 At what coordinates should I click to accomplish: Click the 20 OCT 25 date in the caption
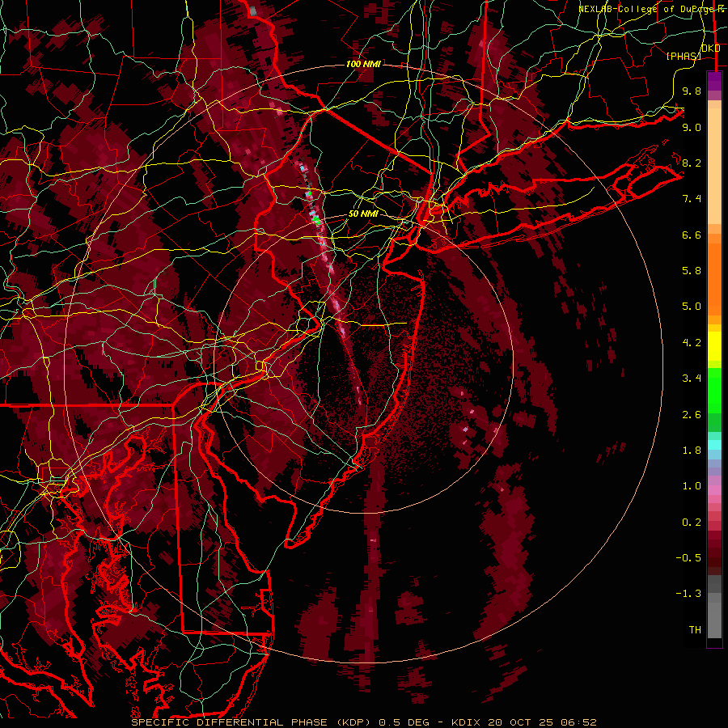[522, 722]
